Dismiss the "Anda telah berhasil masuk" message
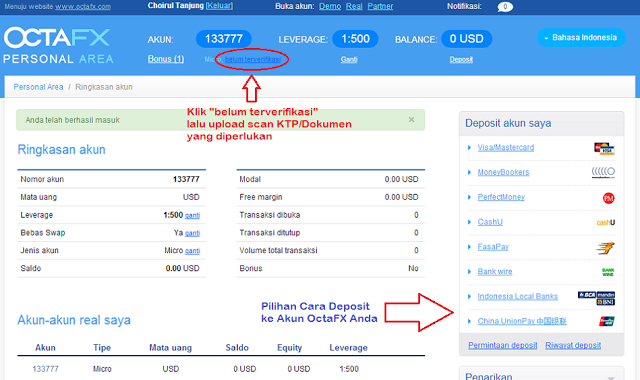This screenshot has height=380, width=640. coord(411,120)
